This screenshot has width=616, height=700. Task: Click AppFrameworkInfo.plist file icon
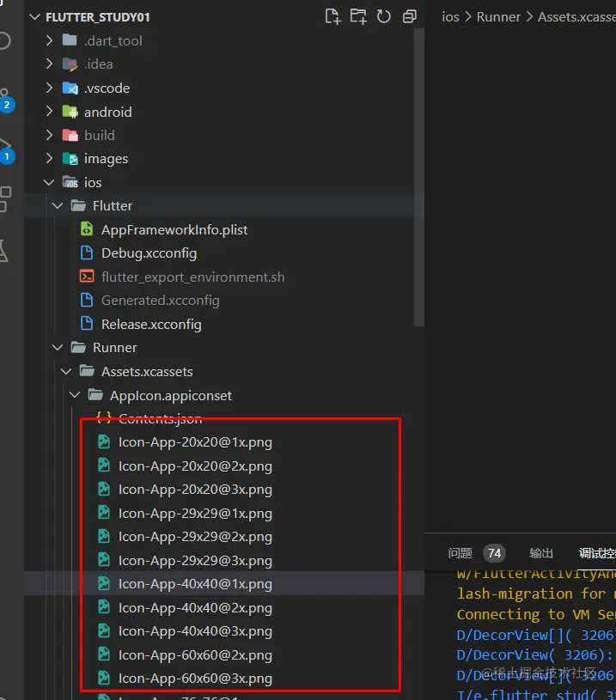click(x=87, y=229)
